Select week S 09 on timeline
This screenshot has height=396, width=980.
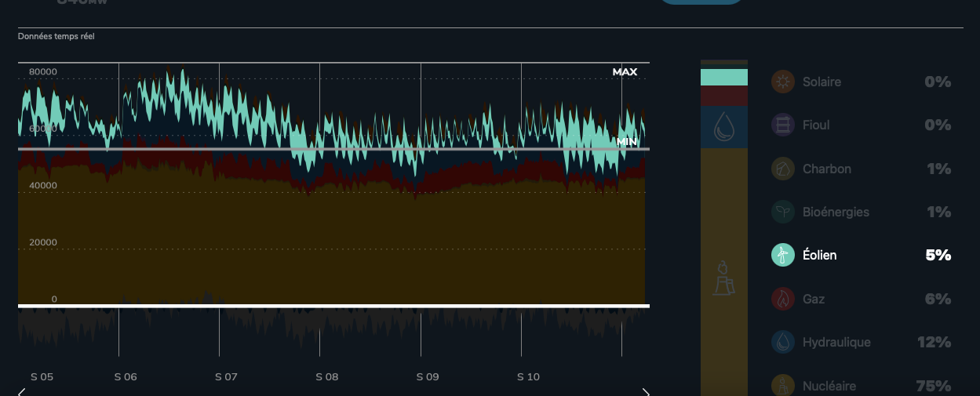click(428, 377)
